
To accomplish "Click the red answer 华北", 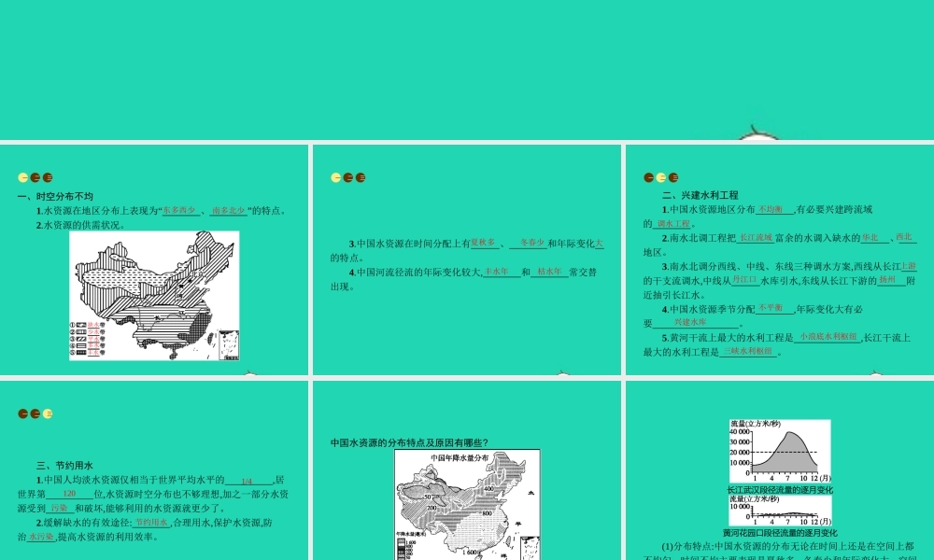I will pyautogui.click(x=870, y=237).
